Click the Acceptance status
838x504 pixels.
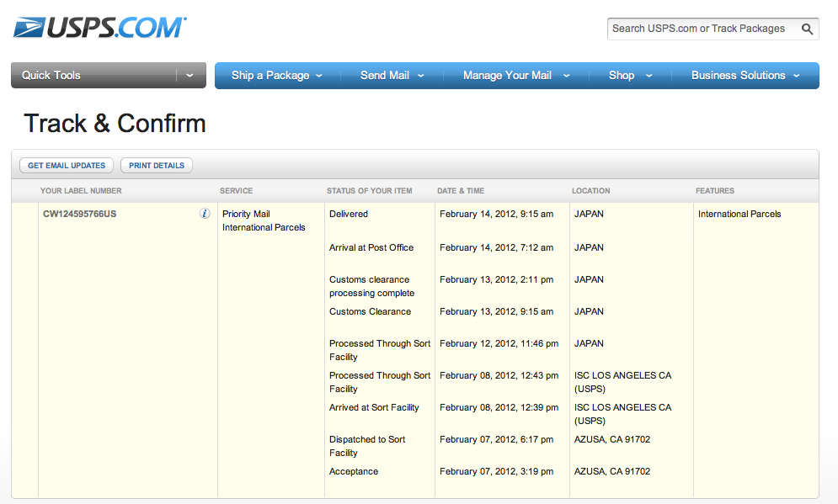(x=354, y=472)
